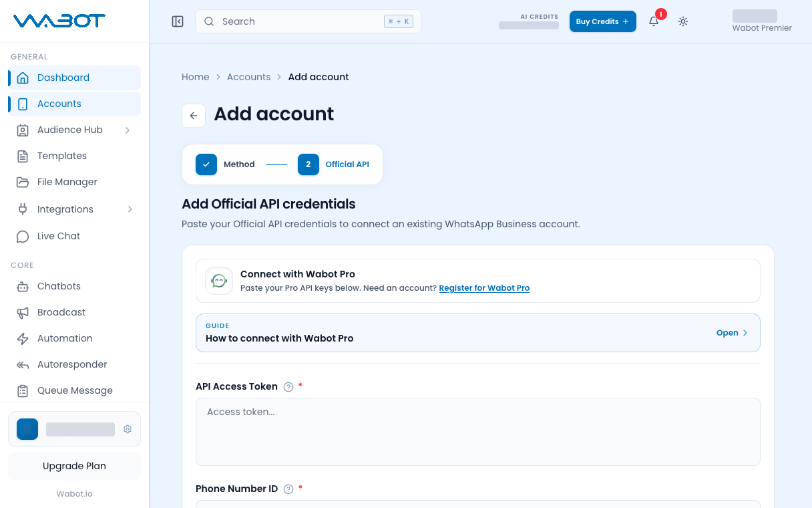Click the Phone Number ID help icon

coord(288,489)
